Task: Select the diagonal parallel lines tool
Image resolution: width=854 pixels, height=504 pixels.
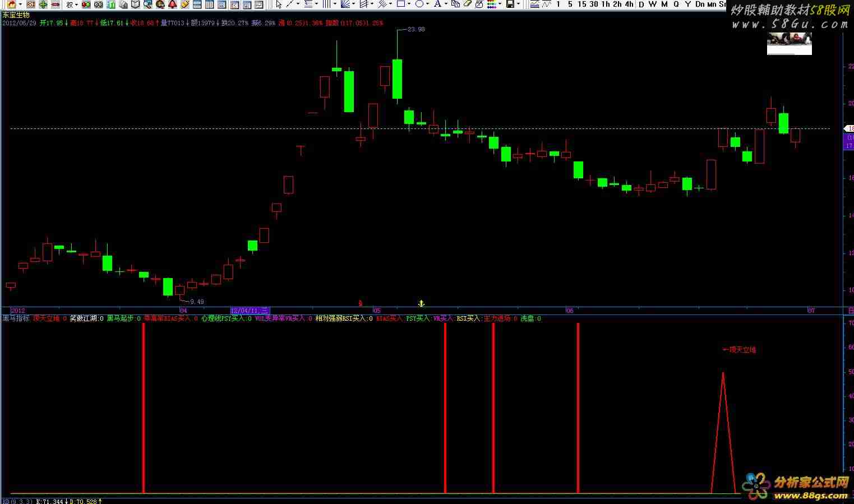Action: pyautogui.click(x=382, y=4)
